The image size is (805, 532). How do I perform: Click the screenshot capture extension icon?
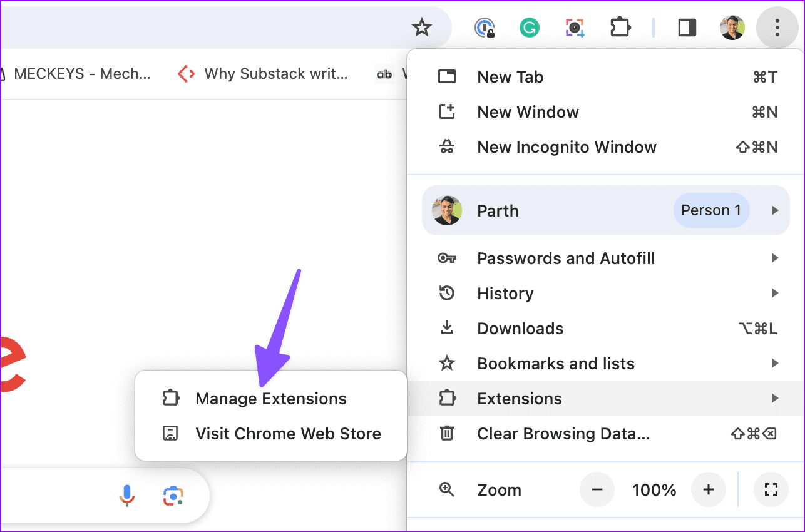(575, 27)
